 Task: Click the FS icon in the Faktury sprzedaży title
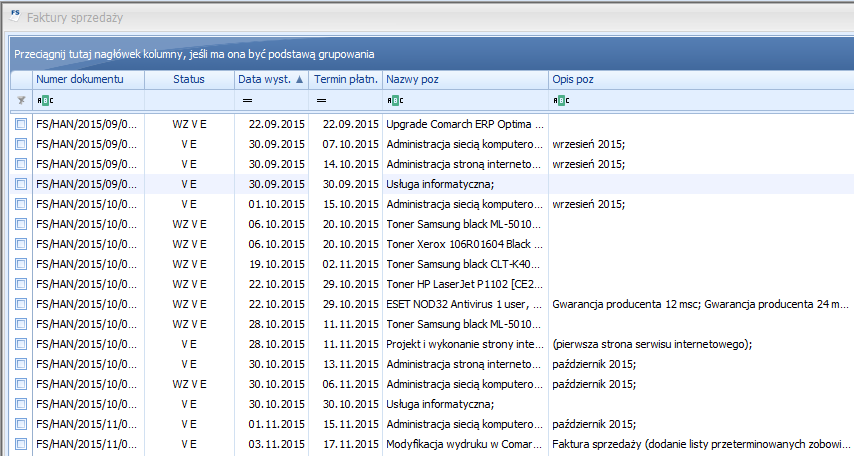[x=15, y=15]
